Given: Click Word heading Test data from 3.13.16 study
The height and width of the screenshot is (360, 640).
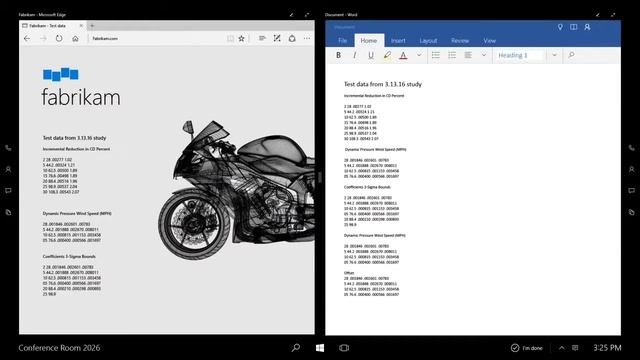Looking at the screenshot, I should pyautogui.click(x=382, y=84).
